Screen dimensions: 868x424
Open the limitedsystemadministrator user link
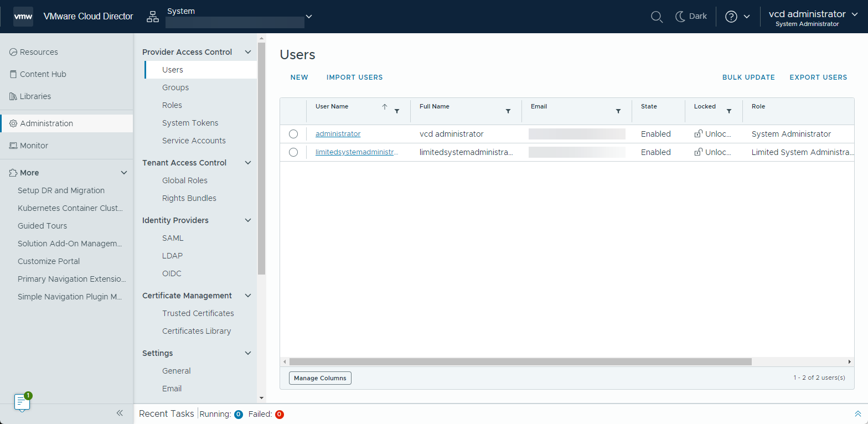tap(357, 152)
